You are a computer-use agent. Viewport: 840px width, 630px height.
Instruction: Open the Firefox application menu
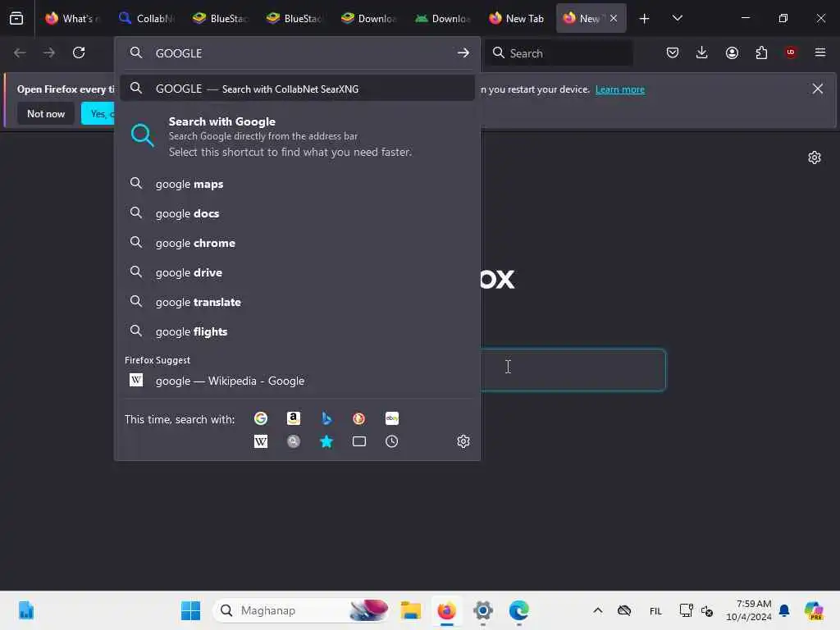tap(820, 52)
